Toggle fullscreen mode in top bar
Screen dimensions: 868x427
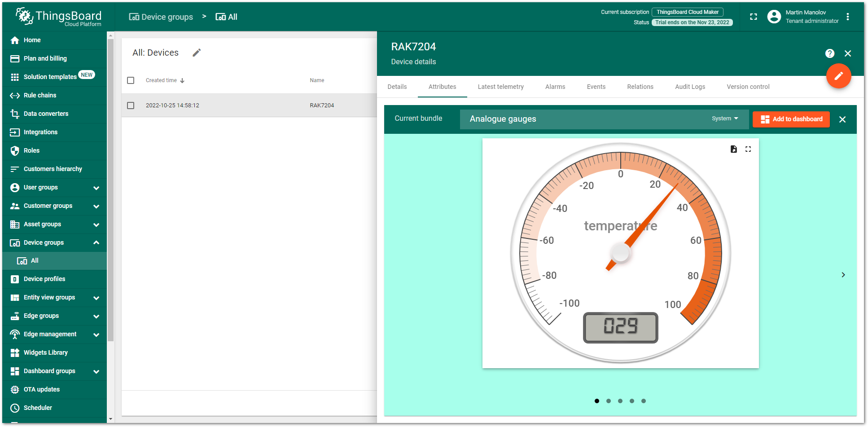click(x=754, y=17)
